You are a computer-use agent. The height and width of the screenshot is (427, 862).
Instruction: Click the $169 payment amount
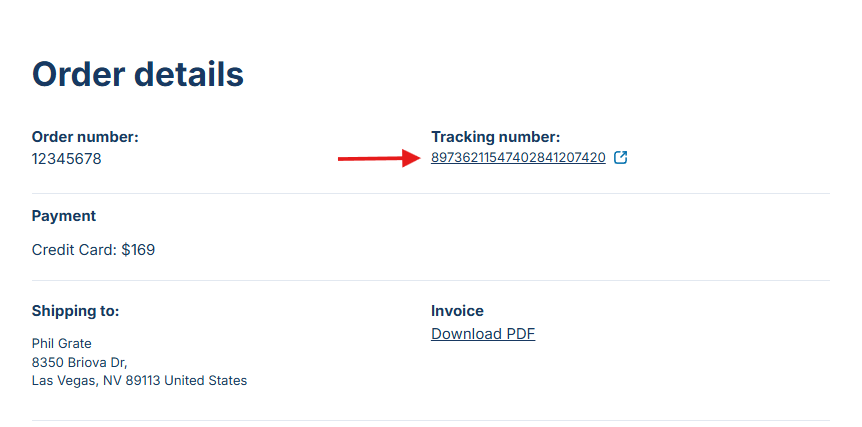click(x=138, y=250)
